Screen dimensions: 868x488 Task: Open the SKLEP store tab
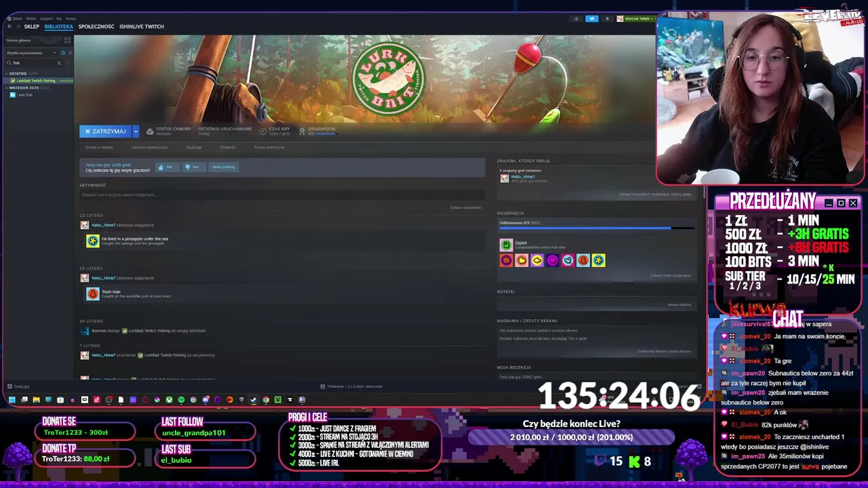(x=32, y=26)
